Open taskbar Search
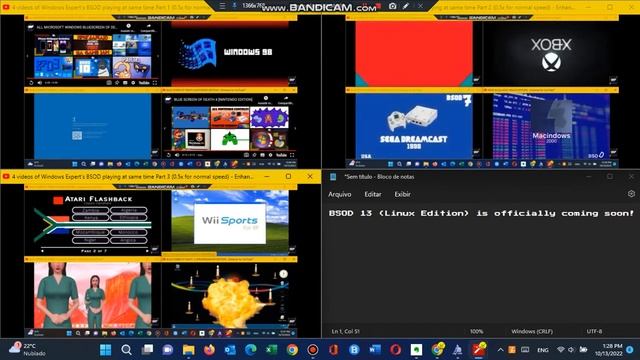 [x=126, y=350]
